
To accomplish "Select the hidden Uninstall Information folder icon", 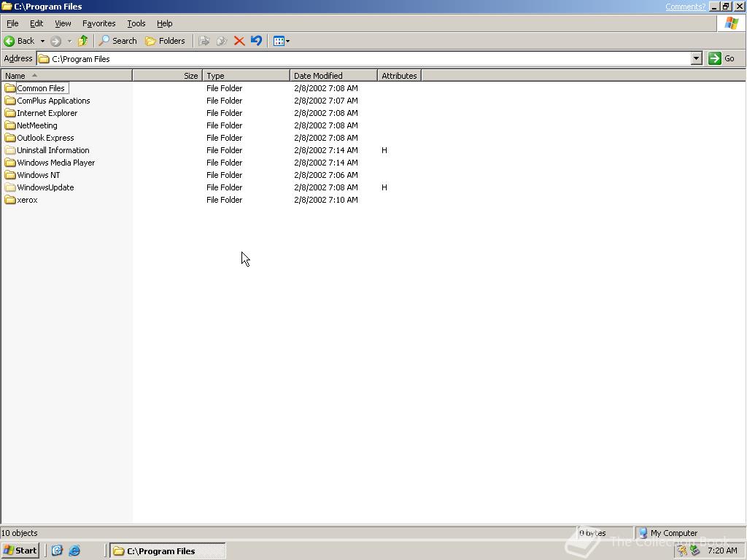I will 10,150.
